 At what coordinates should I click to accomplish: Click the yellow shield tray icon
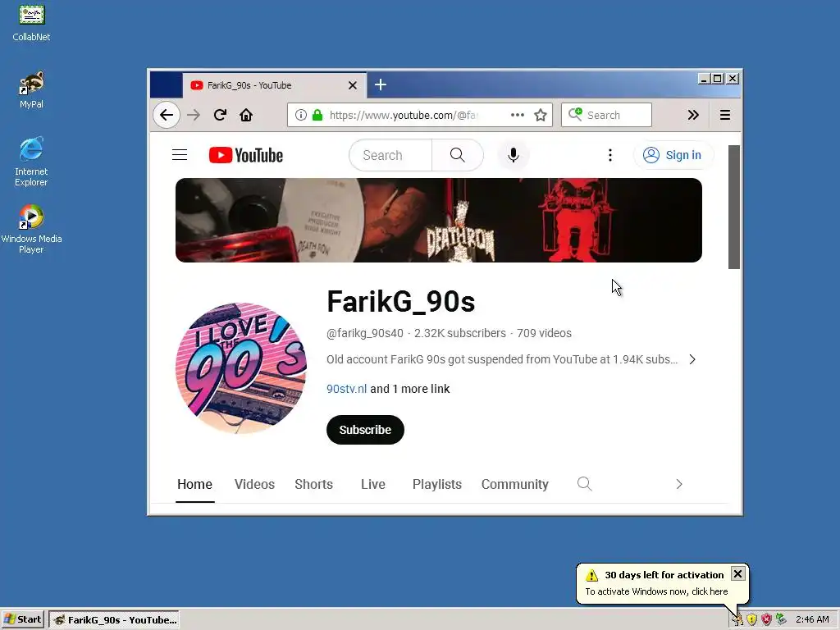(751, 619)
